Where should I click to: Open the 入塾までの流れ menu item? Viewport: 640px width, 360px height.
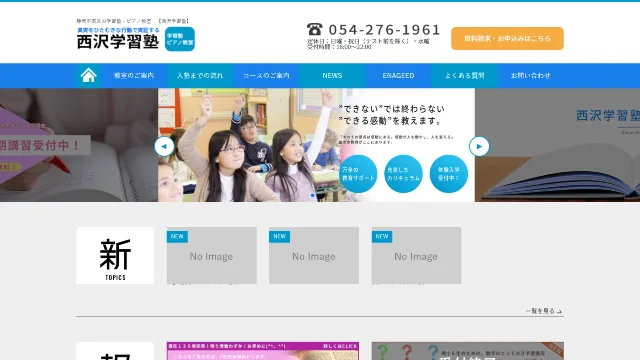[x=200, y=76]
